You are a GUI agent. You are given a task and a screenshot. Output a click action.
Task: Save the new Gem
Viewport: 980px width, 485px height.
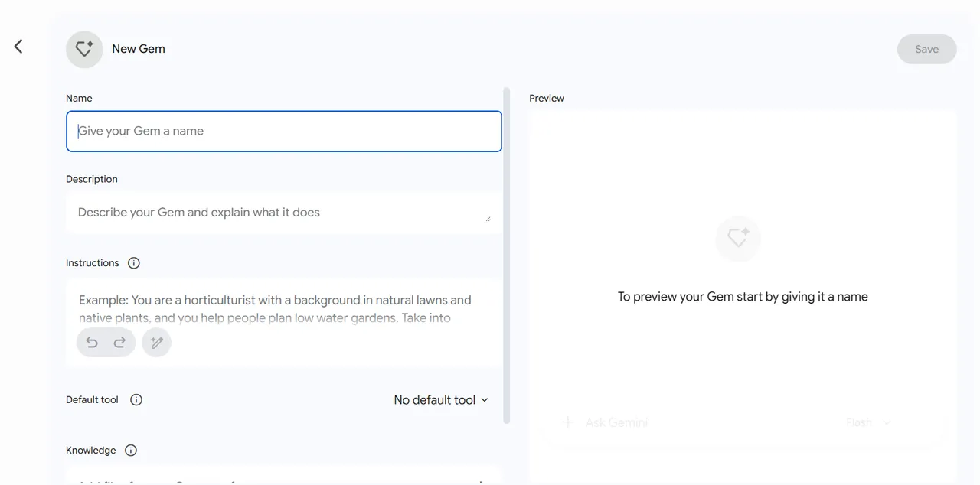pyautogui.click(x=926, y=49)
